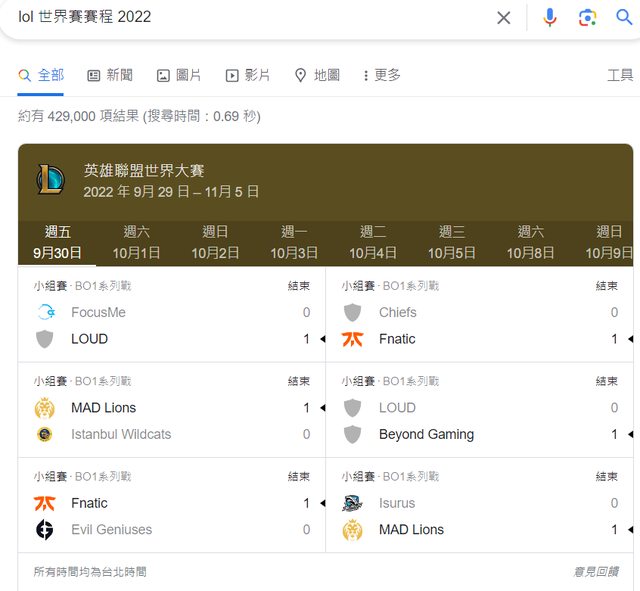Click the Fnatic logo beside Chiefs match
This screenshot has width=640, height=591.
[352, 339]
